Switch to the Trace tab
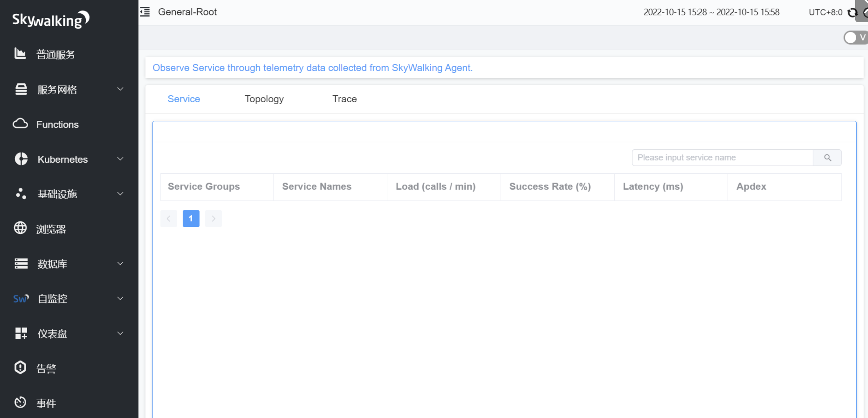Screen dimensions: 868x418 pyautogui.click(x=344, y=99)
